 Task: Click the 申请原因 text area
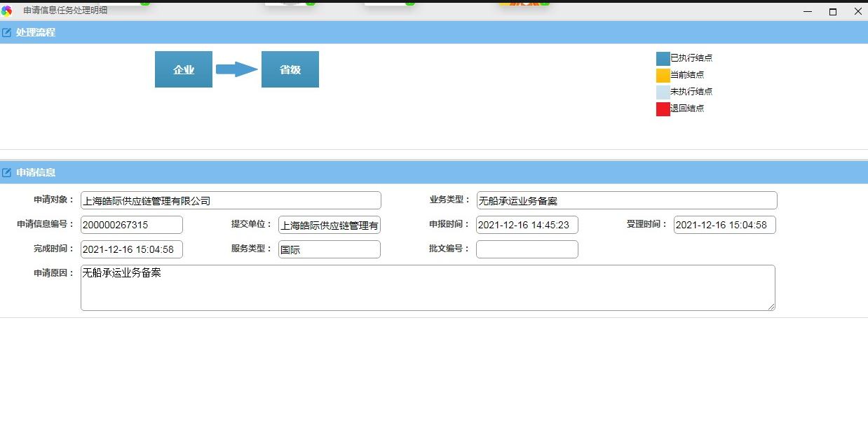coord(428,287)
